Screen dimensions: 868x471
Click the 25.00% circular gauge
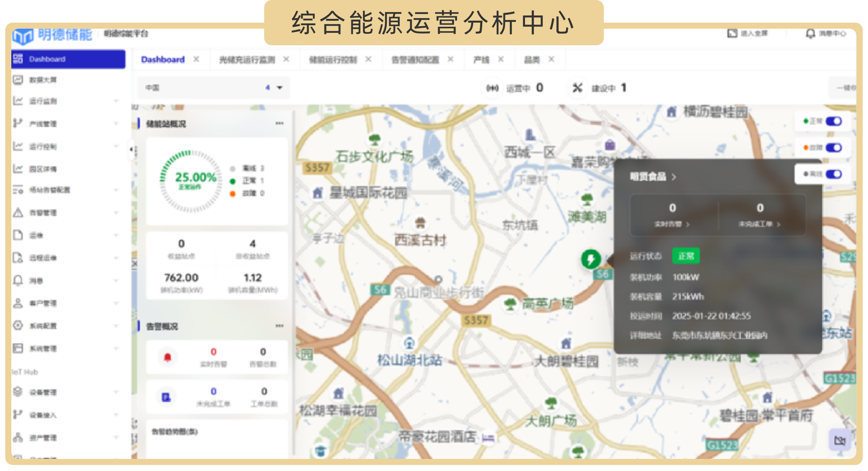pos(191,181)
